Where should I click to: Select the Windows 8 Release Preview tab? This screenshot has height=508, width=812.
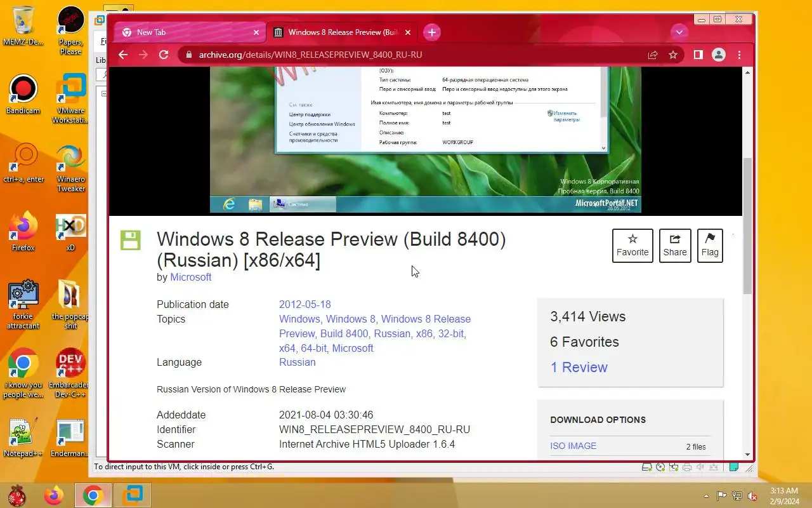click(342, 32)
